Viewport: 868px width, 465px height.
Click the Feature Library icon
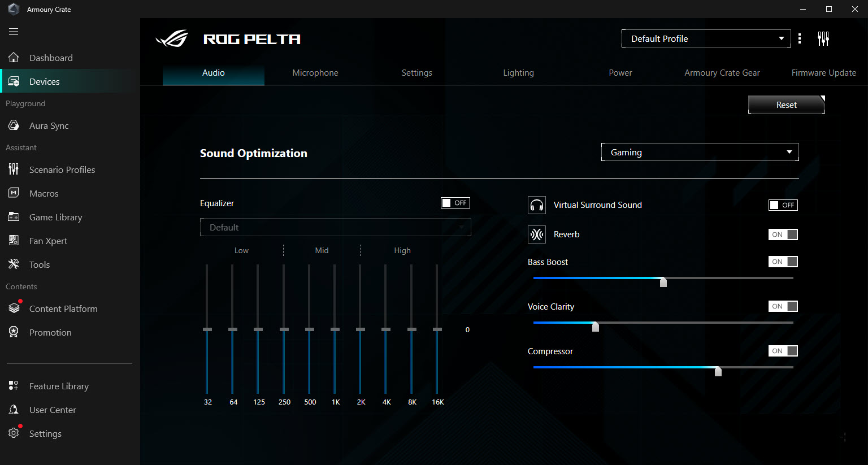point(14,386)
